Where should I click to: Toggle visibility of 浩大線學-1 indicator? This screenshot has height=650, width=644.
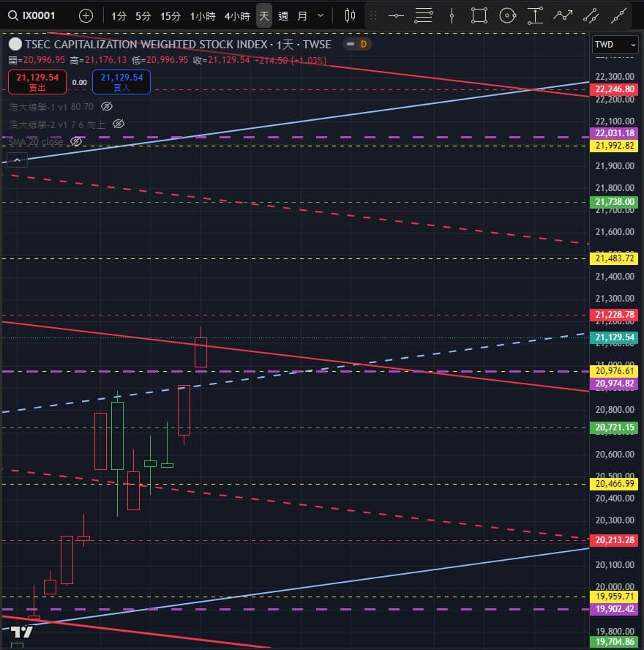(107, 107)
